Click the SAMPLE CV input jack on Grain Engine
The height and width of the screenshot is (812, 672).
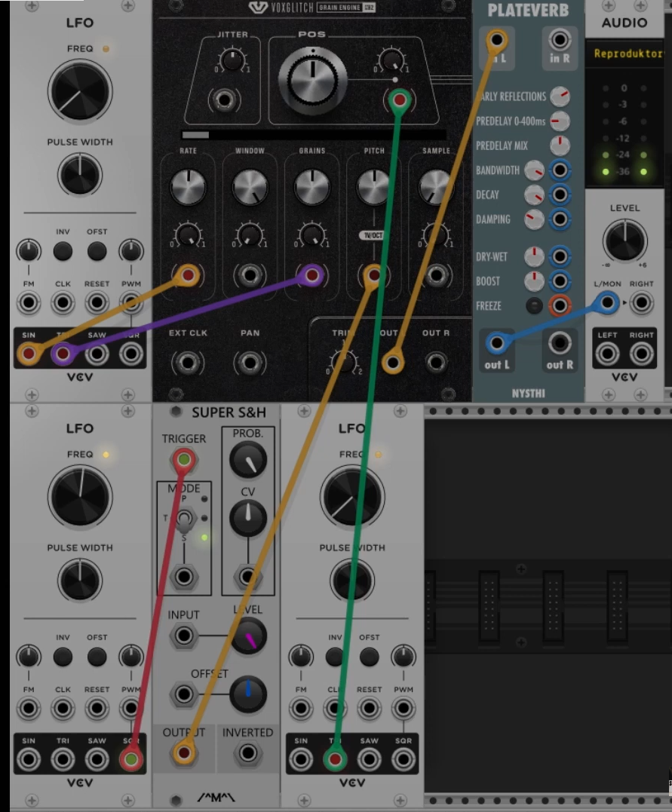click(436, 275)
